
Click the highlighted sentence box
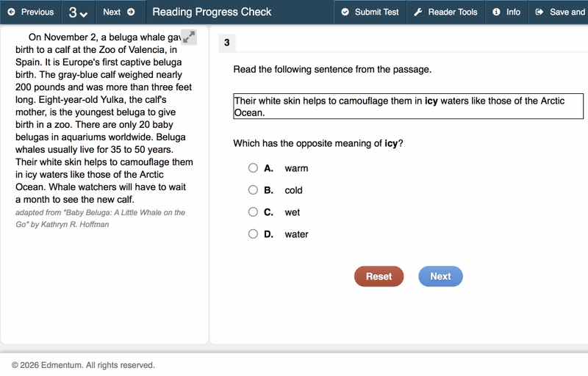click(x=408, y=106)
